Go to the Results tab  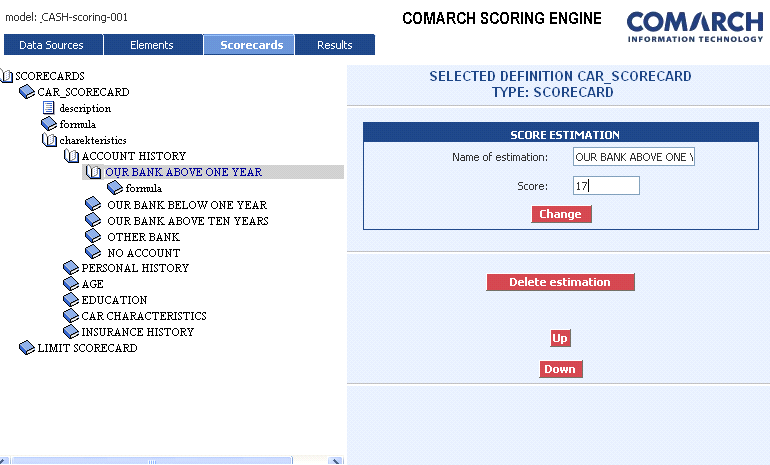pos(334,45)
